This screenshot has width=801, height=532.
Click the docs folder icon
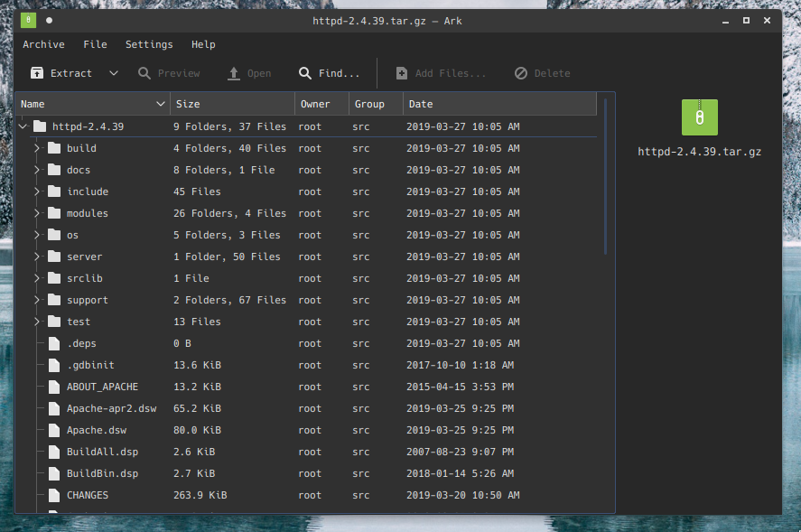coord(54,170)
